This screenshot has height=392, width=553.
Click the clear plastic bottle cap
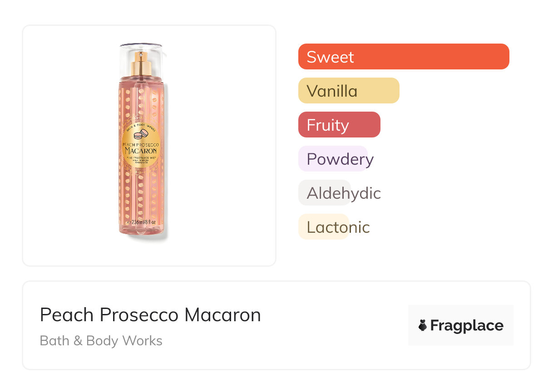point(141,49)
